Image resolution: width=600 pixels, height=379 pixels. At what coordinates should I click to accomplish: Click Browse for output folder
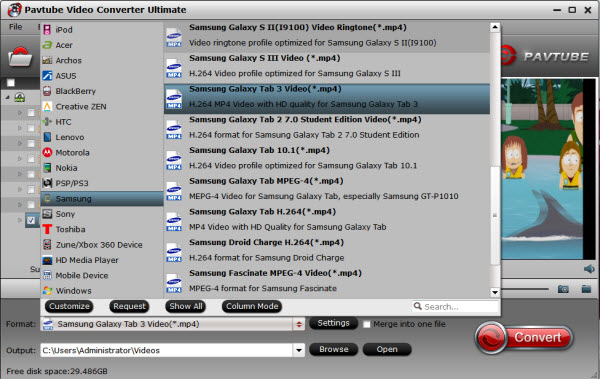pos(333,349)
